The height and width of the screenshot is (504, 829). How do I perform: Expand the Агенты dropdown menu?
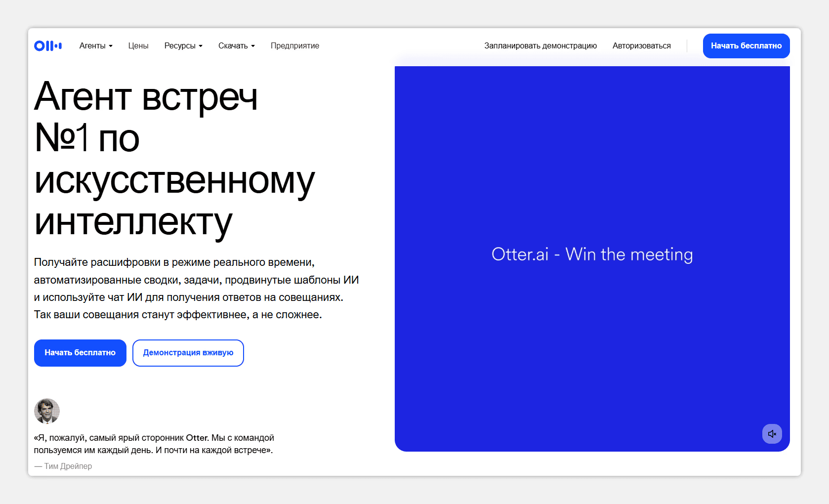(96, 46)
